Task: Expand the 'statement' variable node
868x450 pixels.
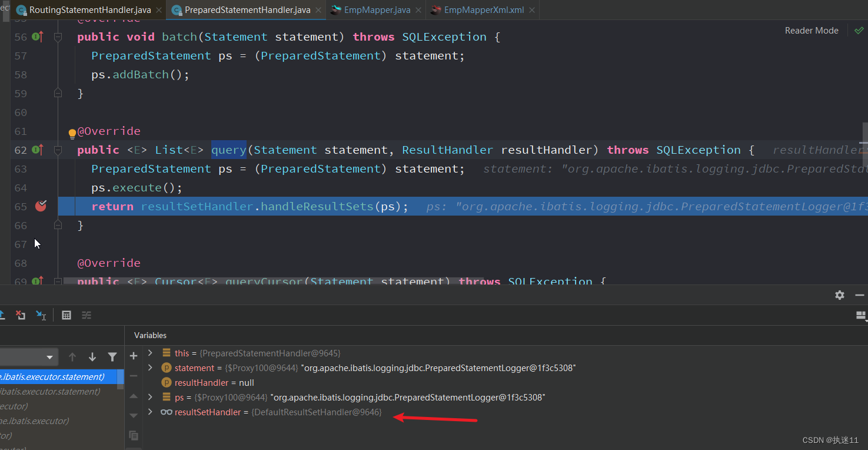Action: click(150, 368)
